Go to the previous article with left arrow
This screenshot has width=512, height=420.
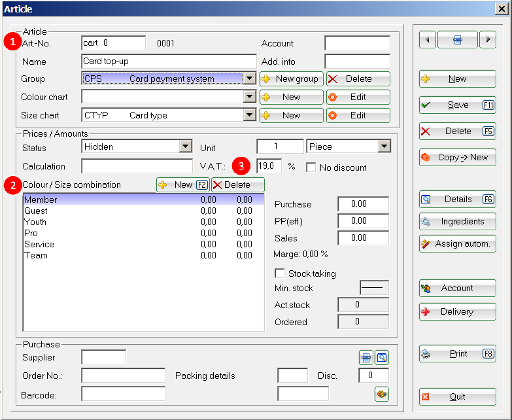(x=428, y=40)
